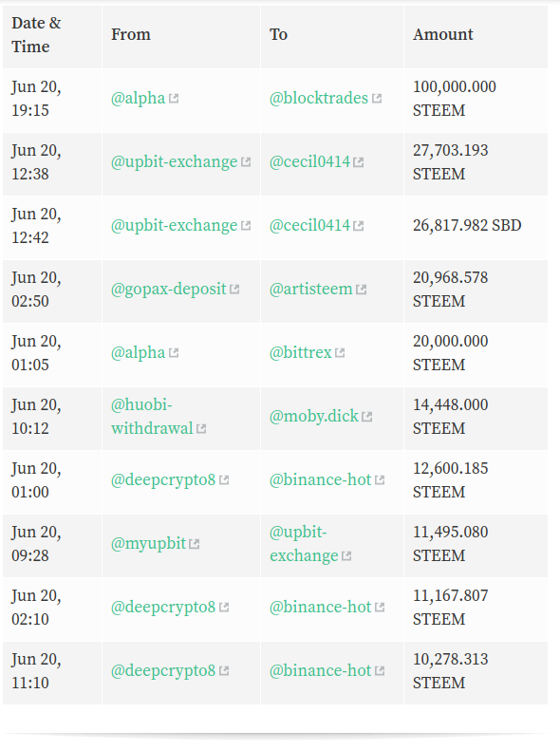
Task: Open the @huobi-withdrawal sender link
Action: pos(152,417)
